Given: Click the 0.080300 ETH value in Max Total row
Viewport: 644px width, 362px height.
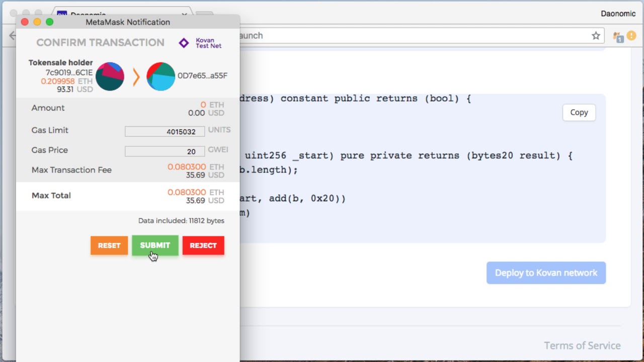Looking at the screenshot, I should 196,192.
